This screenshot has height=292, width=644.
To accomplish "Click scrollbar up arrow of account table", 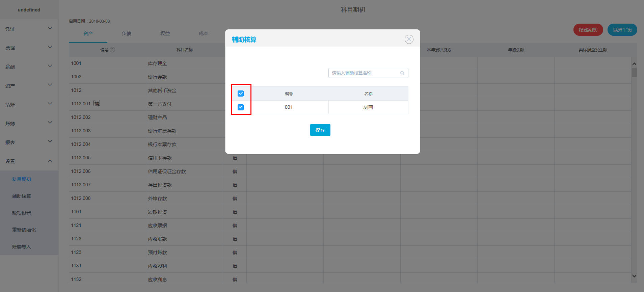I will (x=634, y=64).
